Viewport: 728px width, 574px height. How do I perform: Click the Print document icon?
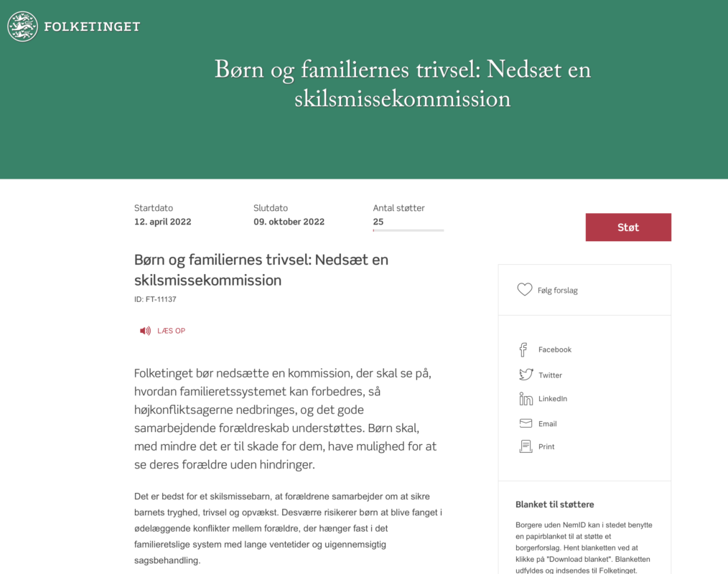tap(526, 446)
